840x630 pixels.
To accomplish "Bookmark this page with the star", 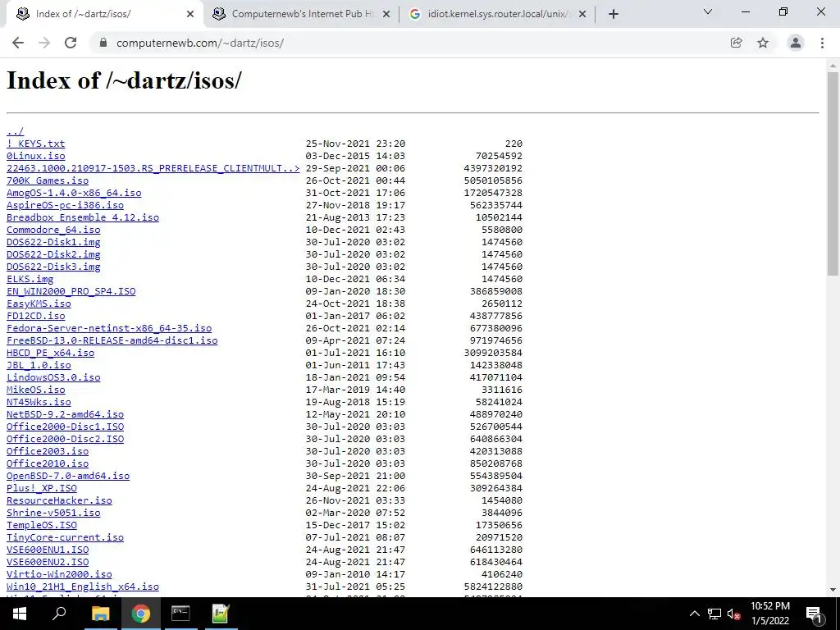I will tap(763, 43).
